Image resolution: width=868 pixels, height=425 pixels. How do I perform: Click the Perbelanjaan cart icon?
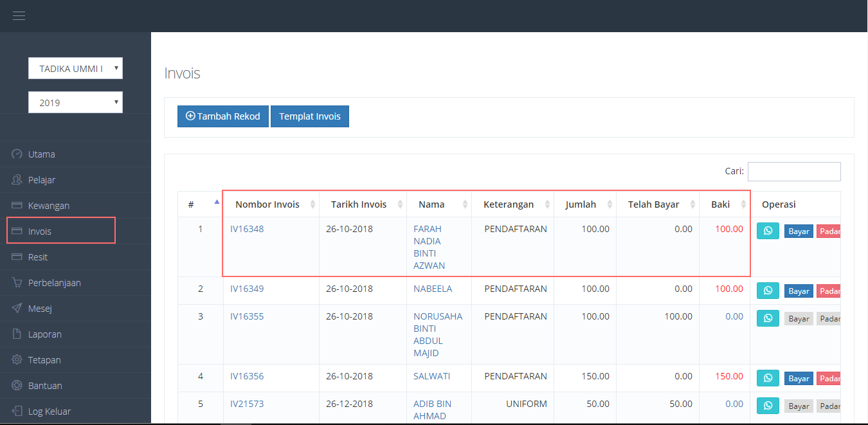(17, 283)
